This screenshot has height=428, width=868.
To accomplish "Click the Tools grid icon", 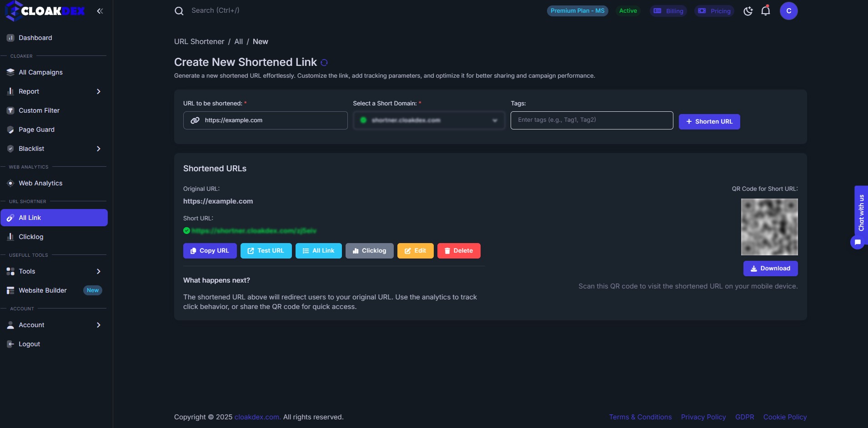I will [x=10, y=271].
